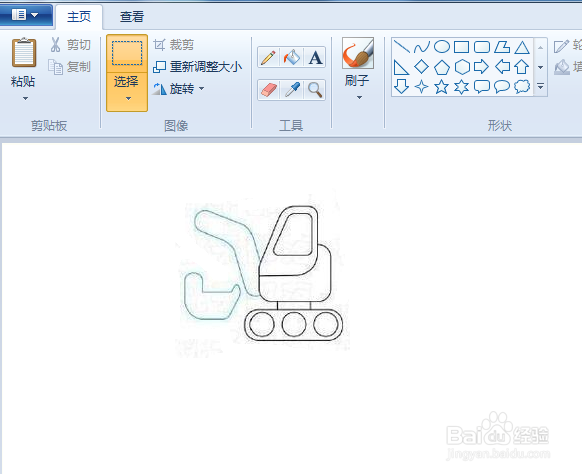Choose the Curve shape
The image size is (582, 474).
(422, 47)
